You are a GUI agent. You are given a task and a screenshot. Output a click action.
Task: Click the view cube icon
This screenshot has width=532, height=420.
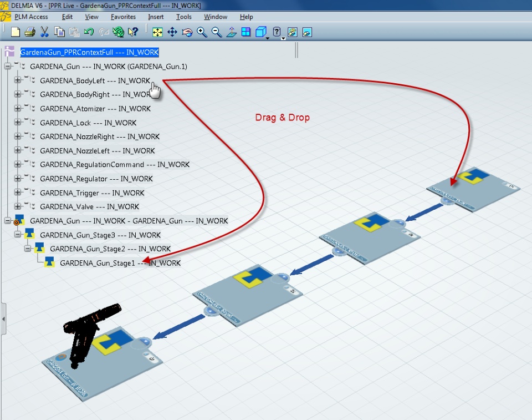coord(260,32)
